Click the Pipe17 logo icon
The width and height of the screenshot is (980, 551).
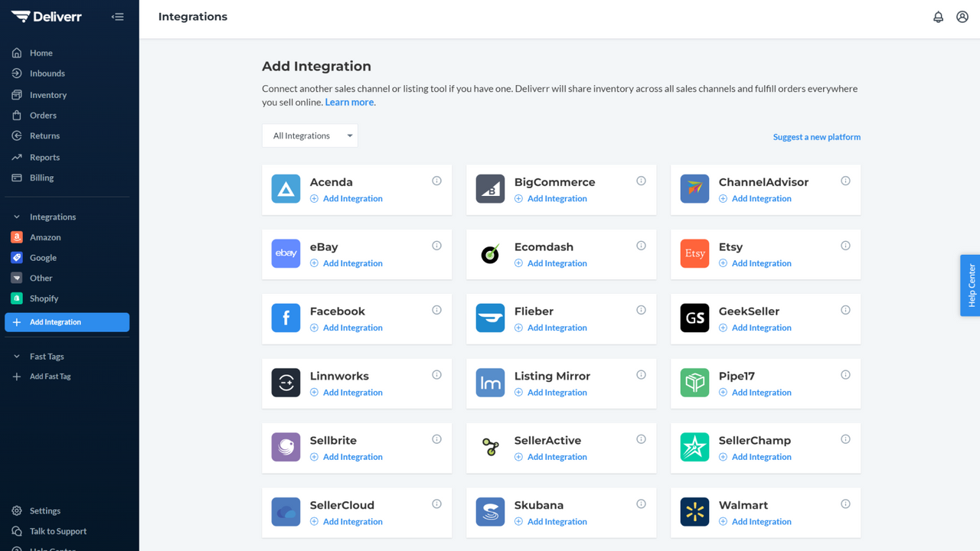click(694, 383)
